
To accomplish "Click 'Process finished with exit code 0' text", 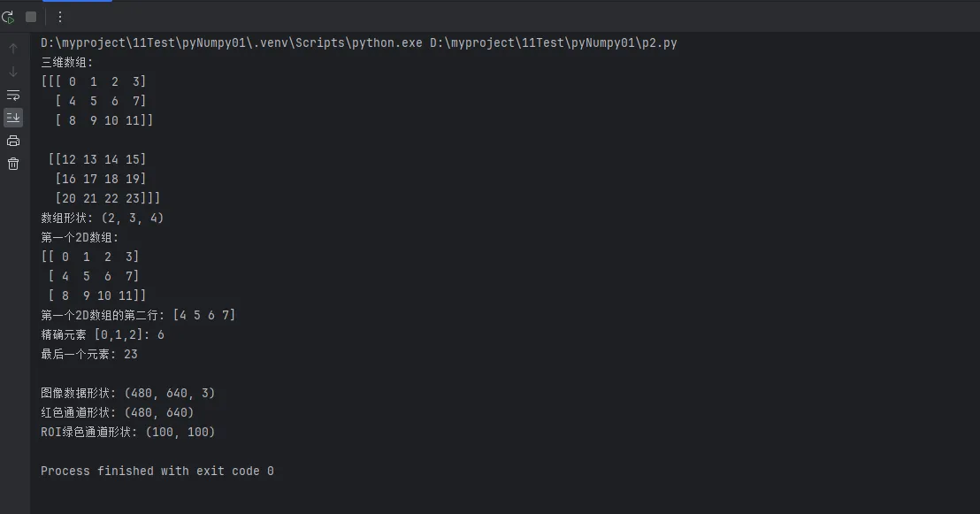I will (157, 471).
